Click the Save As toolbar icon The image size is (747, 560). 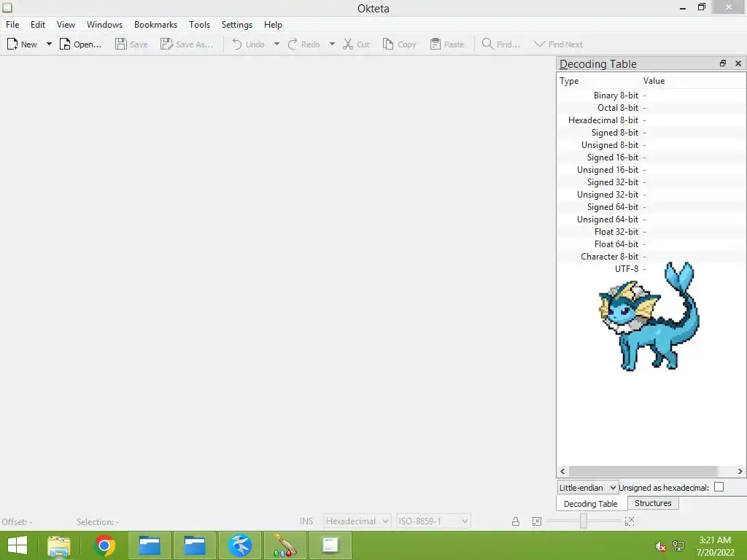pos(166,44)
